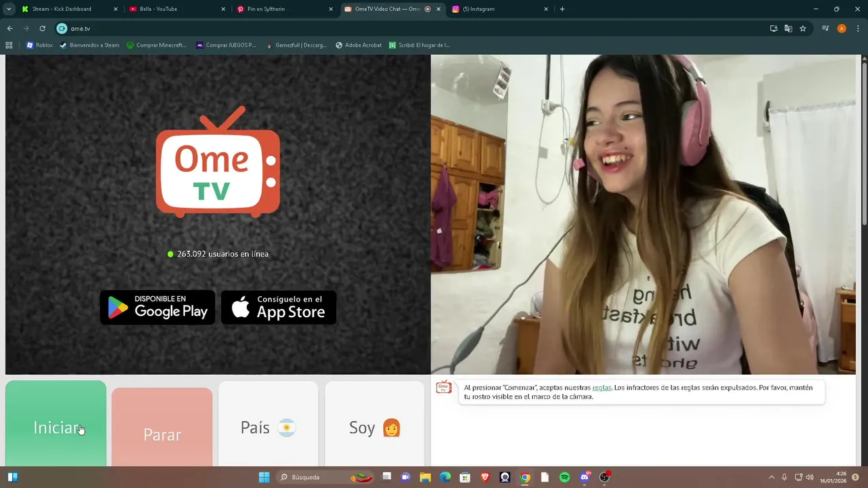Viewport: 868px width, 488px height.
Task: Open the Comprar JUEGOS P... bookmark
Action: pos(226,45)
